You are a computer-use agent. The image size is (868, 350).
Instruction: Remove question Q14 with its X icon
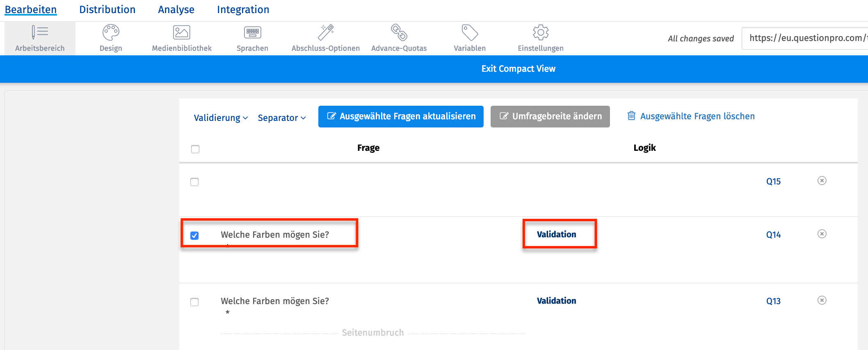click(822, 234)
